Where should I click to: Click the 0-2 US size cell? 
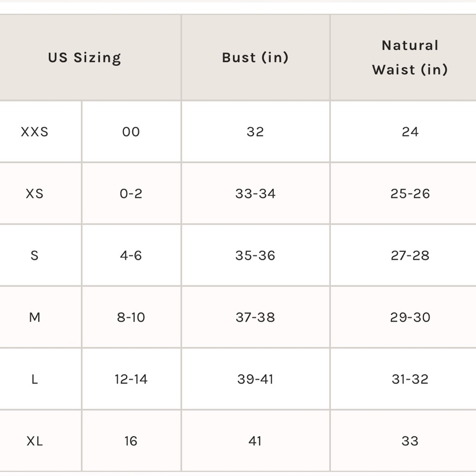pos(131,194)
